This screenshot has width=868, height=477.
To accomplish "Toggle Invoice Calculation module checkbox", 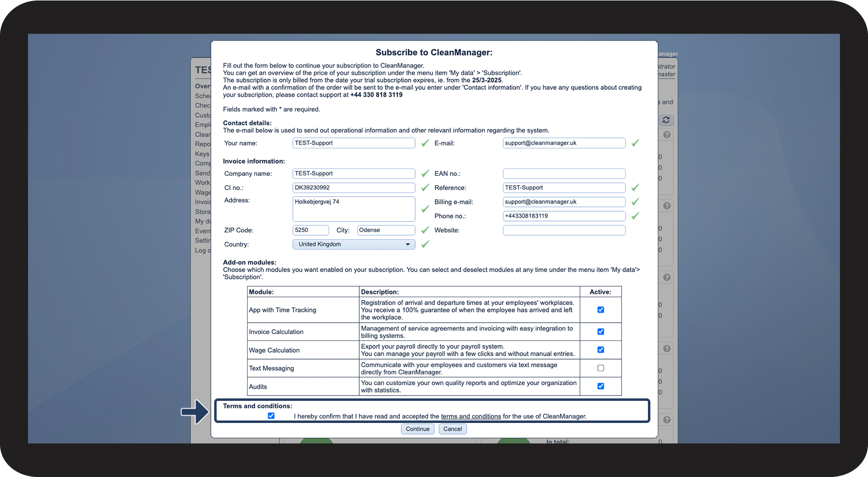I will tap(600, 332).
